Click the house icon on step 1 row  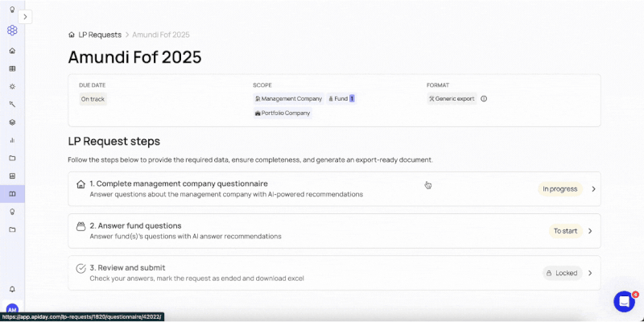[x=81, y=184]
